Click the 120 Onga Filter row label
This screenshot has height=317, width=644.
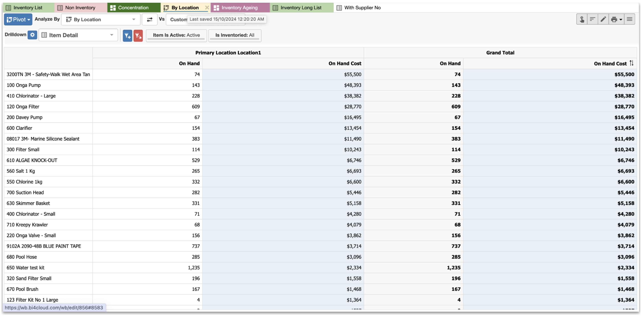point(23,107)
